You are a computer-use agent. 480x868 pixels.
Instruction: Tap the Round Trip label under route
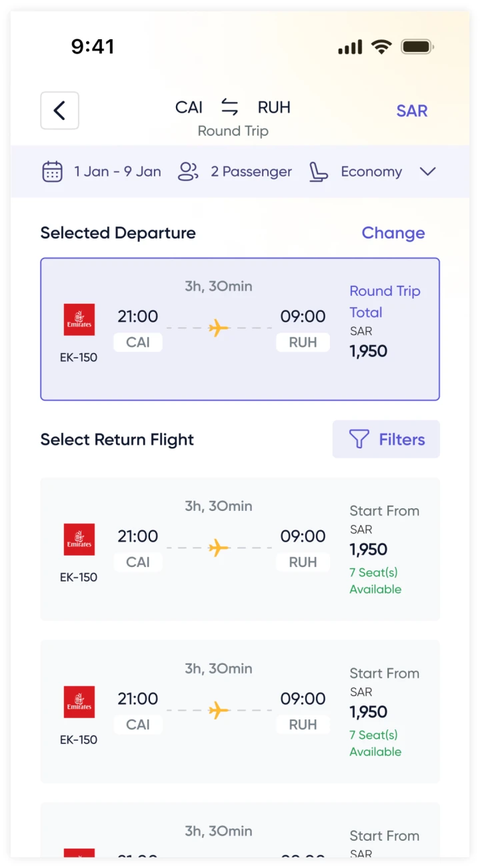(x=233, y=131)
